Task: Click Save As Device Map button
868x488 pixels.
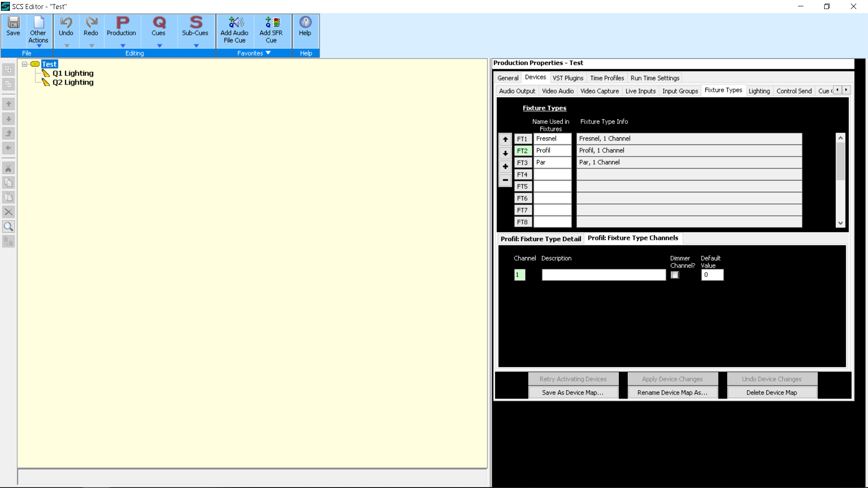Action: click(x=573, y=392)
